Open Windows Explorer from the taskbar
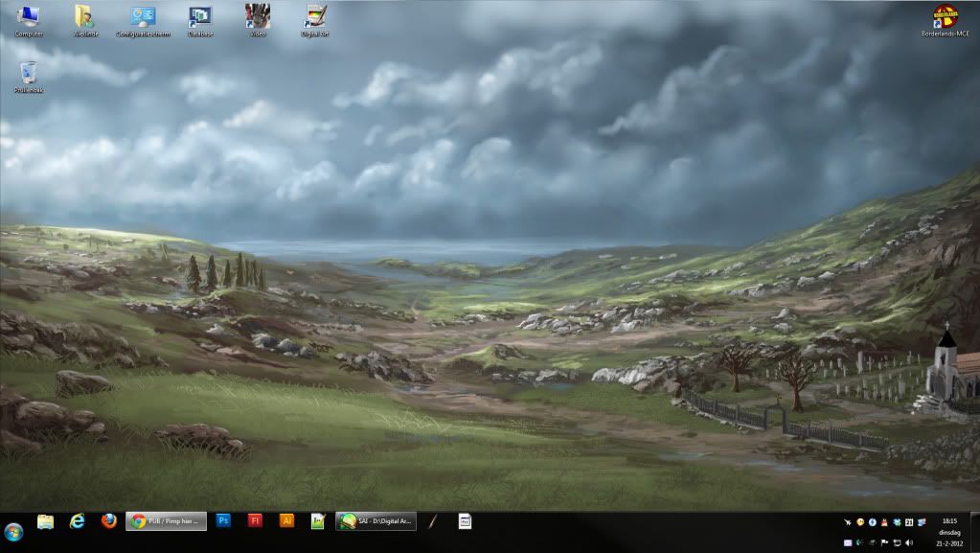 click(x=45, y=521)
